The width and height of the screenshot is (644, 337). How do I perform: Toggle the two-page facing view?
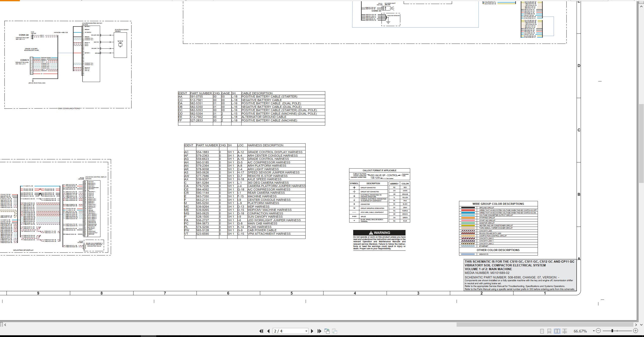click(557, 331)
